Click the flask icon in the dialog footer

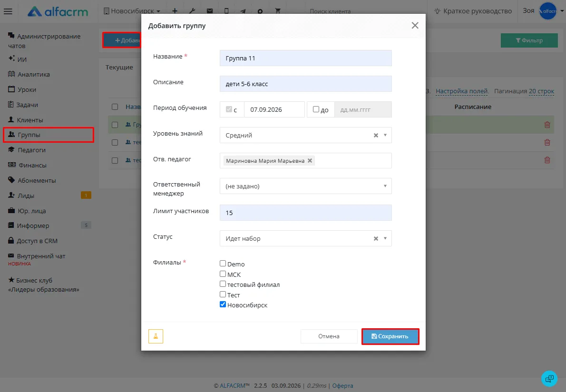156,336
